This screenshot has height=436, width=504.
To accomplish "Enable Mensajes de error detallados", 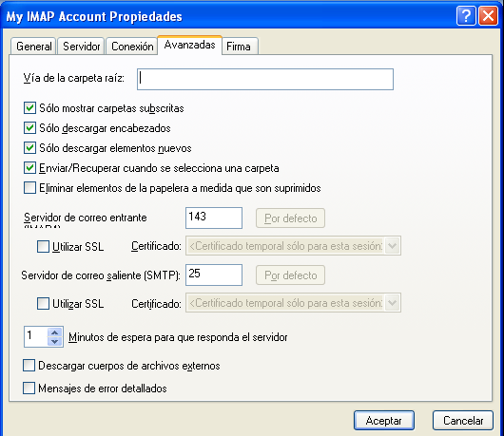I will 29,388.
